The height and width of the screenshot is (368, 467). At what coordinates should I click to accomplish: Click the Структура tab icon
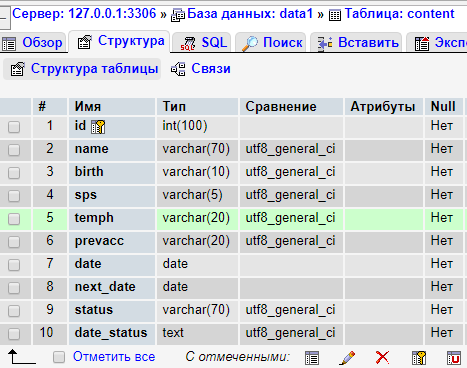(84, 42)
